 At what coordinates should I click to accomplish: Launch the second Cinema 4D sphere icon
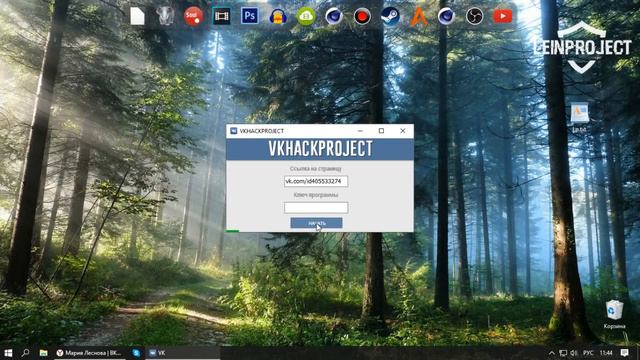point(446,16)
